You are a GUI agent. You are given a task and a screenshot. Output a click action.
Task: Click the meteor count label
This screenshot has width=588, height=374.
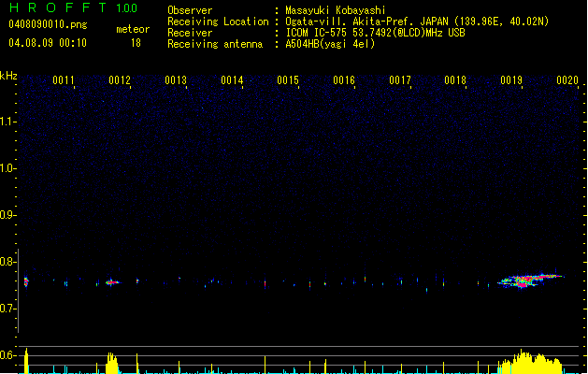133,29
